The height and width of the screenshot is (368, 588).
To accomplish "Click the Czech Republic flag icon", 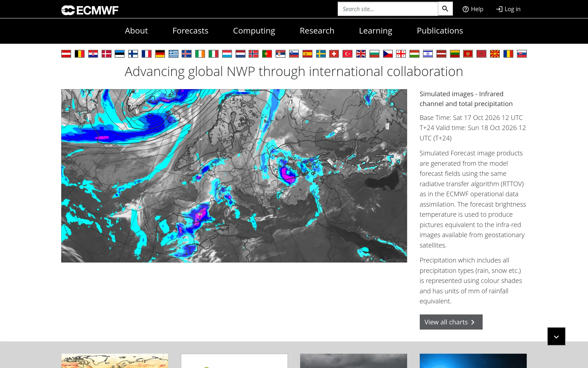I will (x=388, y=54).
